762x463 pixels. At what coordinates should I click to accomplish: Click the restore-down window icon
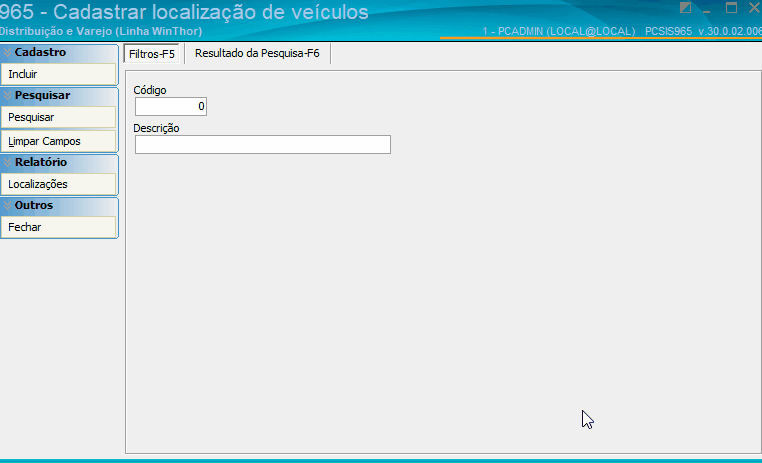coord(685,7)
